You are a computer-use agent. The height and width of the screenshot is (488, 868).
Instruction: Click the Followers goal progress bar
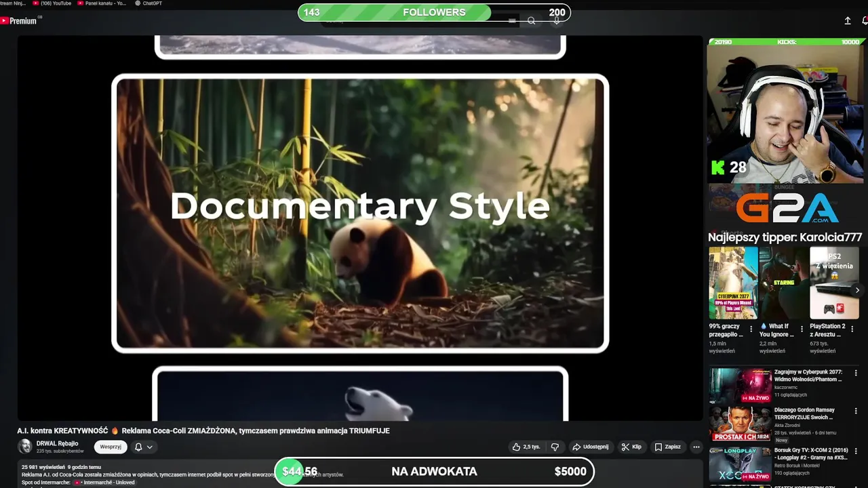pyautogui.click(x=434, y=12)
